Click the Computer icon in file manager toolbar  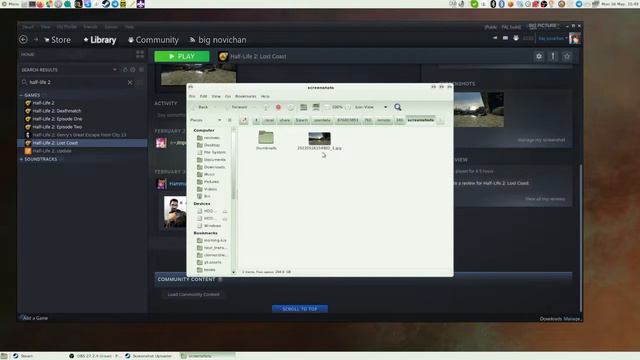pos(316,107)
